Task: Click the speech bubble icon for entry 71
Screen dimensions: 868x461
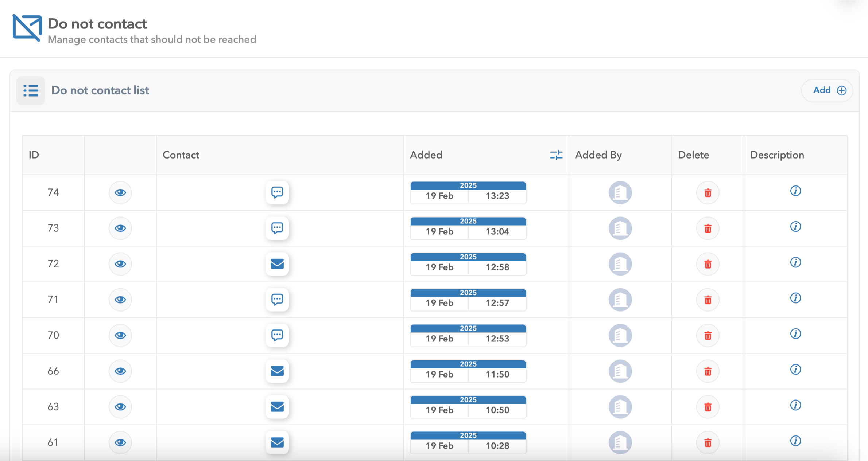Action: tap(277, 299)
